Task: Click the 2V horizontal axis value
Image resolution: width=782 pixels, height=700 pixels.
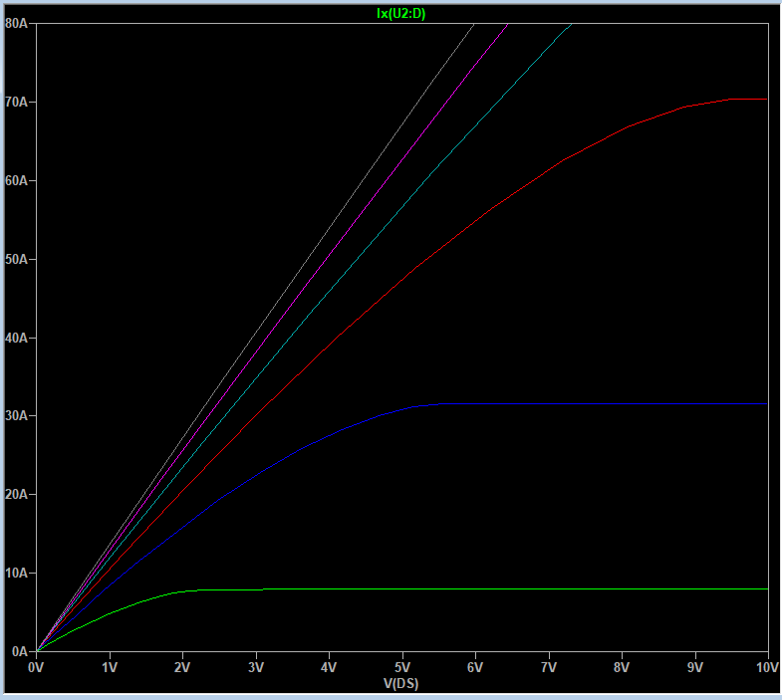Action: coord(182,667)
